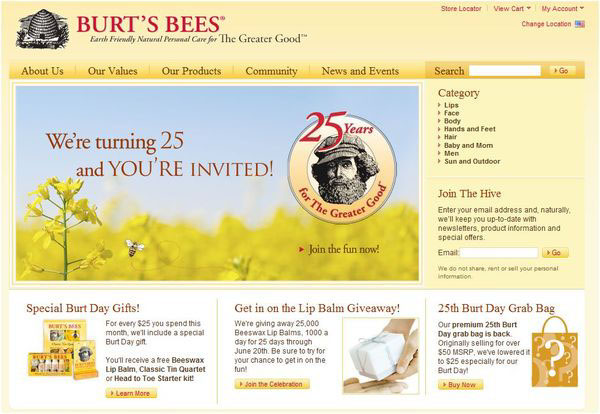The height and width of the screenshot is (414, 600).
Task: Click the Burt's Bees beehive logo
Action: click(x=43, y=29)
